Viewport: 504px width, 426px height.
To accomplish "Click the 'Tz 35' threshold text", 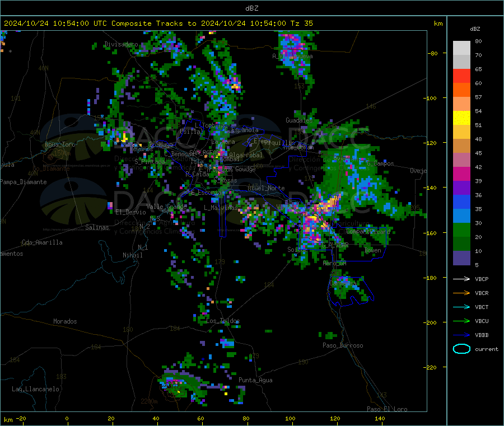I will point(301,23).
